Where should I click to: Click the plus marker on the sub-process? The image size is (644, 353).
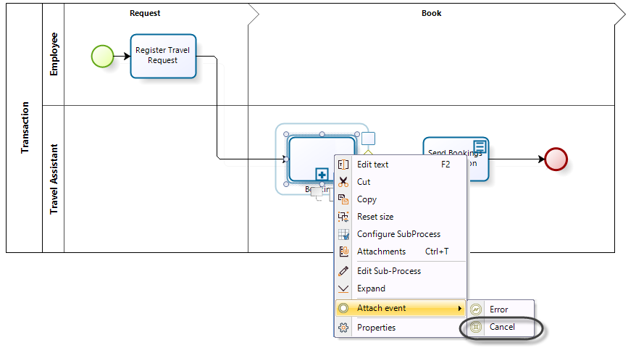(x=322, y=174)
